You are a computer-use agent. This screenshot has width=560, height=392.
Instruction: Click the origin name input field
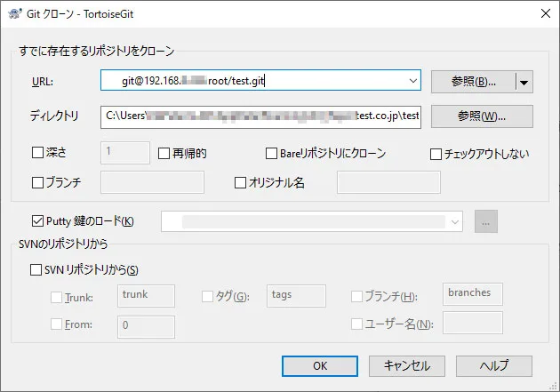(388, 182)
